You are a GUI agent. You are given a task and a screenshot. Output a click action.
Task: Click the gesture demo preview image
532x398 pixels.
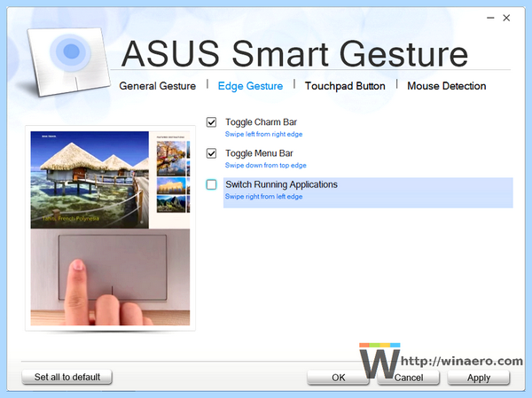tap(110, 229)
